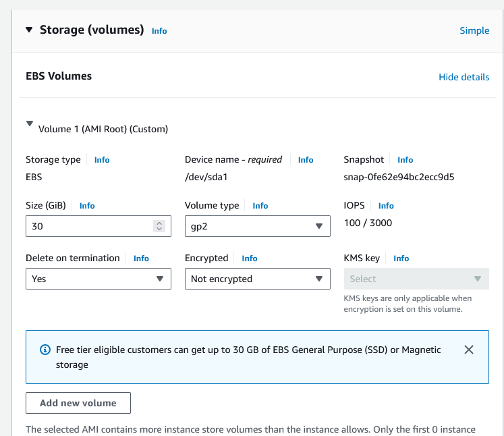Open Info link beside Volume type

pyautogui.click(x=260, y=206)
